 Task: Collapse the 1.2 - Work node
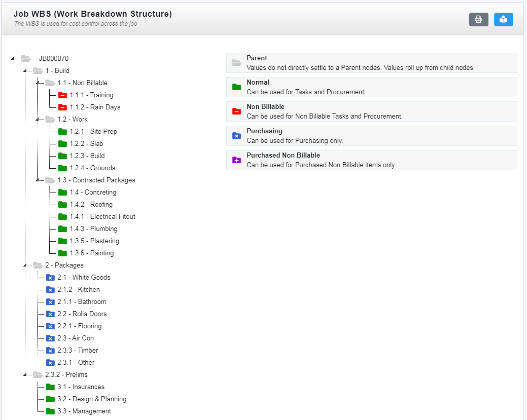point(38,119)
